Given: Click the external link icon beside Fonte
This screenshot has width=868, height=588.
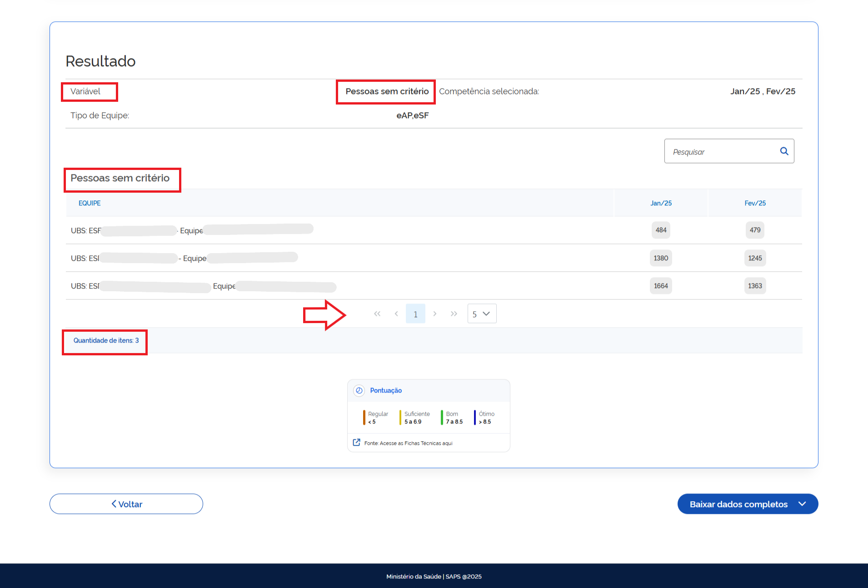Looking at the screenshot, I should [x=357, y=443].
